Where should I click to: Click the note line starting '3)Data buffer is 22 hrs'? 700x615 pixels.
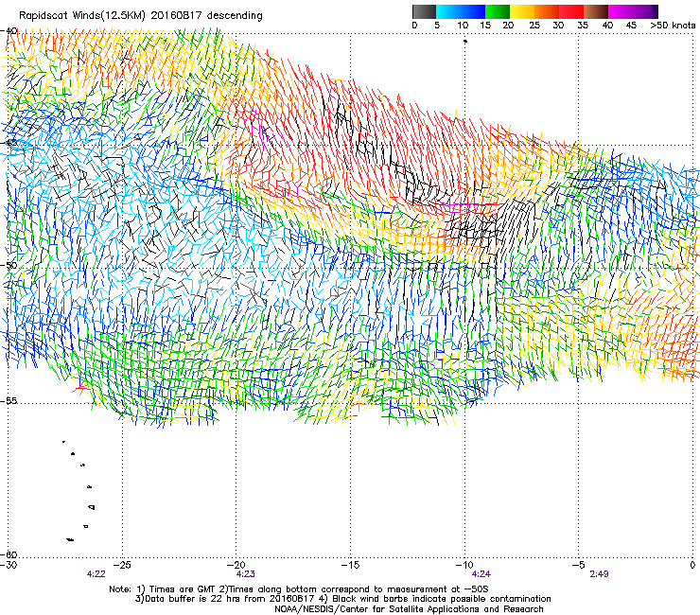coord(342,599)
